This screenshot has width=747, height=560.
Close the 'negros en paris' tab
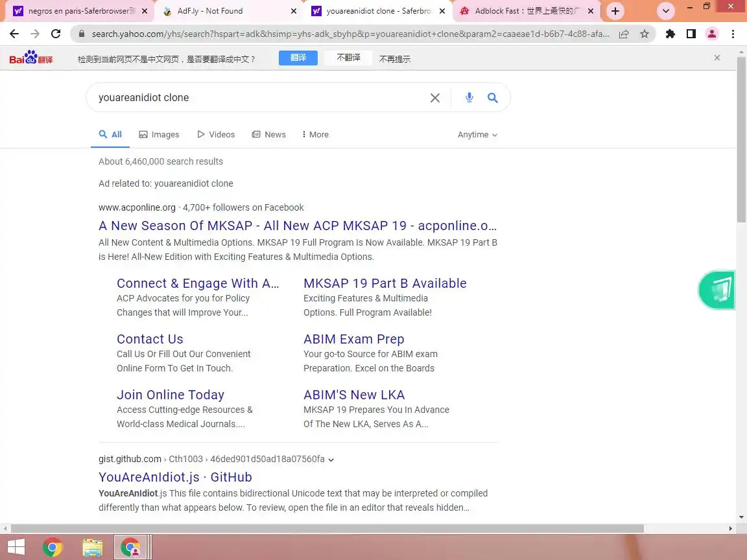[x=145, y=11]
